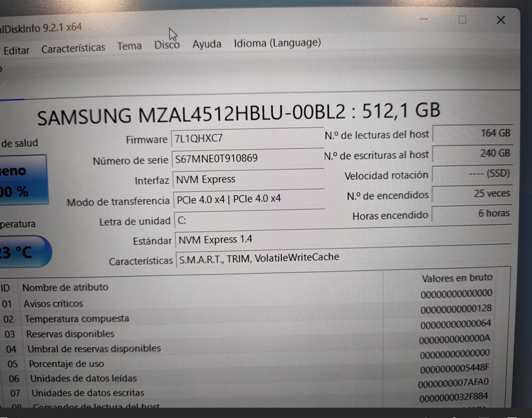Click the rotation speed value ---- (SSD)

472,173
